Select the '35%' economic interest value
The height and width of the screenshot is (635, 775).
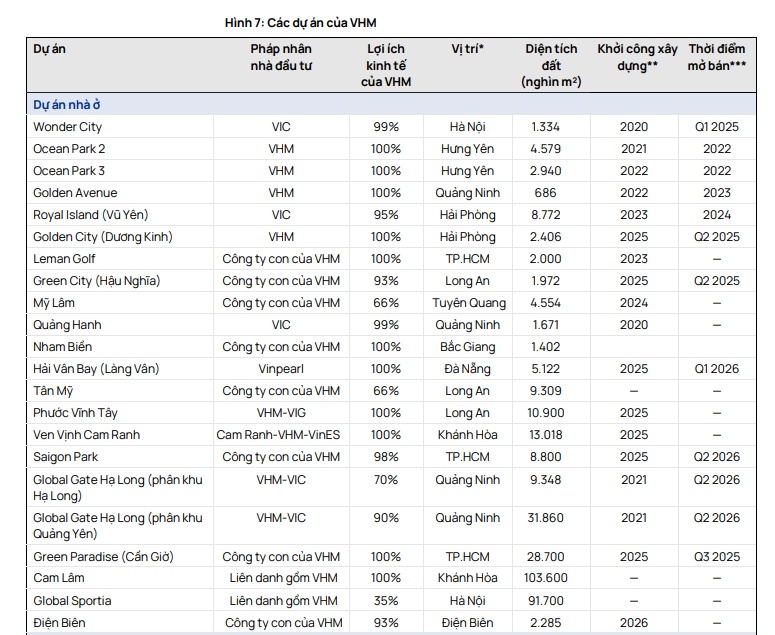(386, 601)
